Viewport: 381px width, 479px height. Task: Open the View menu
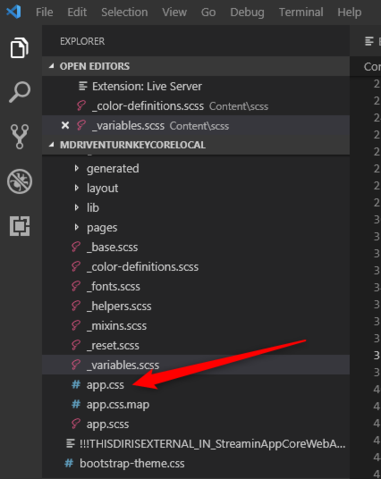tap(174, 12)
